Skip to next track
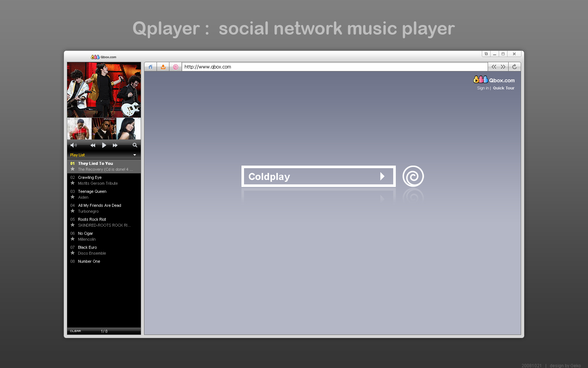 (115, 145)
